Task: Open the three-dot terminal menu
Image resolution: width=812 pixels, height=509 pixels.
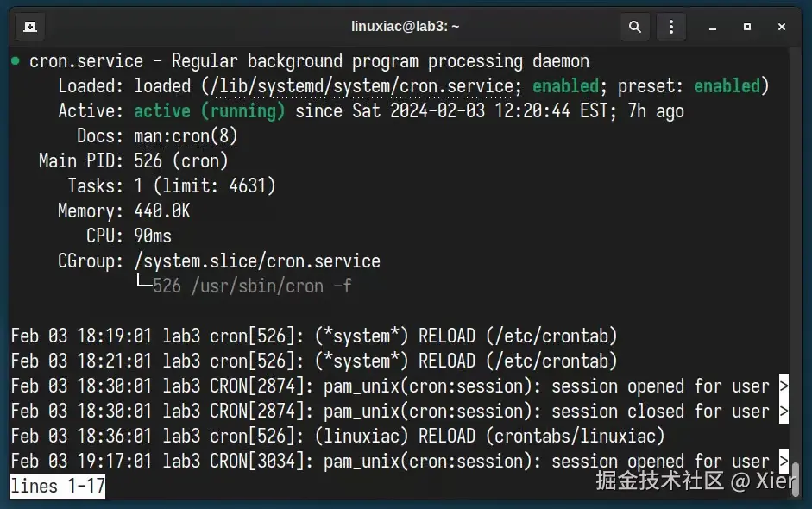Action: pos(672,27)
